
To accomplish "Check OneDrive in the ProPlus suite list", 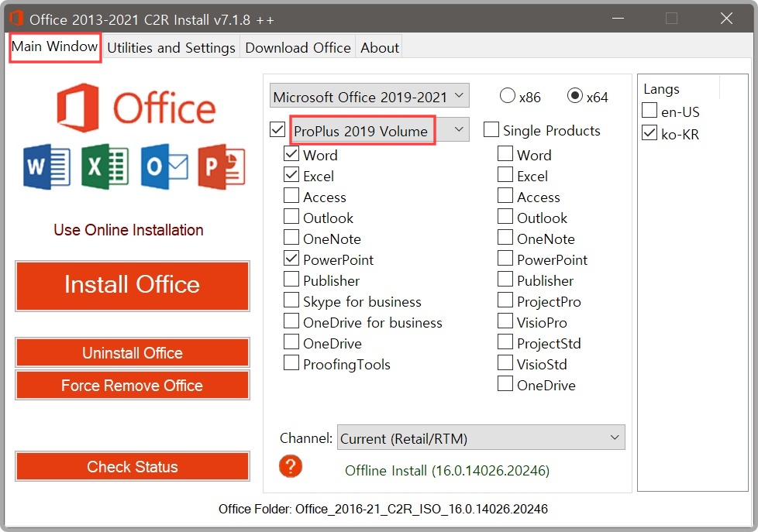I will tap(291, 342).
